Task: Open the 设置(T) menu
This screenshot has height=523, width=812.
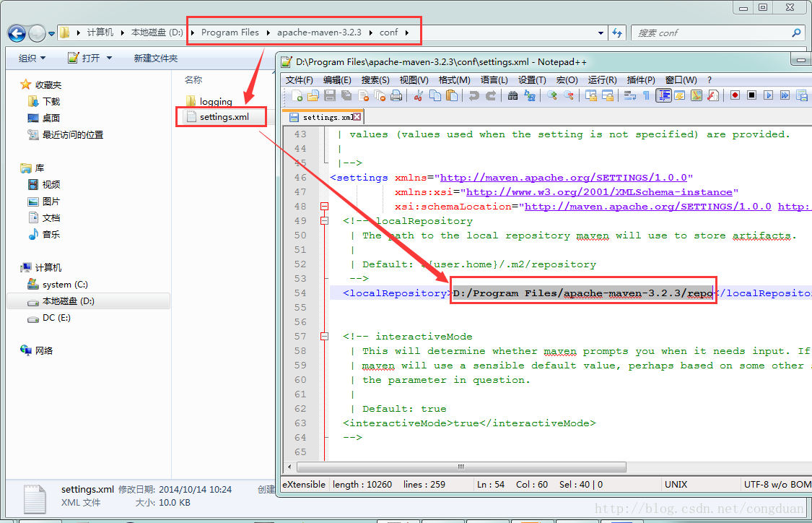Action: coord(532,80)
